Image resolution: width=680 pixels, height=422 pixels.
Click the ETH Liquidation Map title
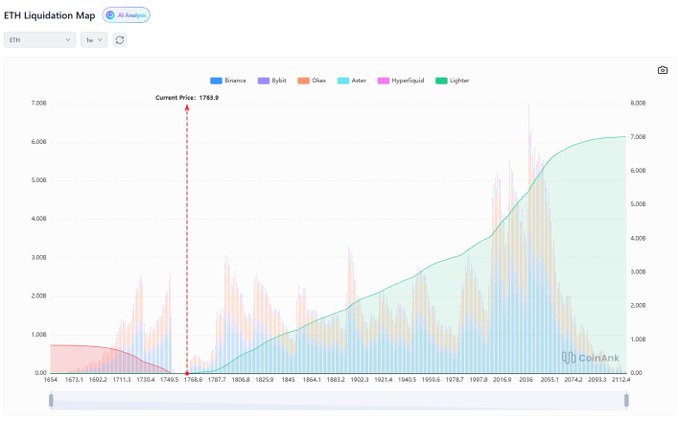pyautogui.click(x=49, y=16)
